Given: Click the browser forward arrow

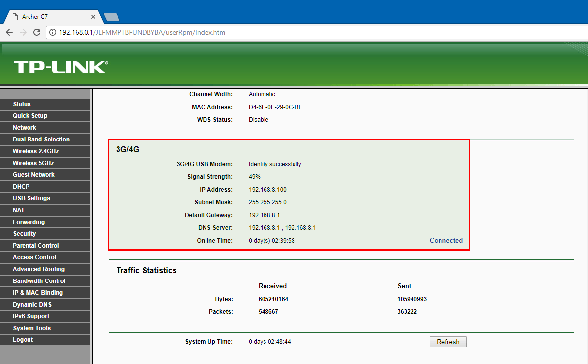Looking at the screenshot, I should (x=23, y=32).
